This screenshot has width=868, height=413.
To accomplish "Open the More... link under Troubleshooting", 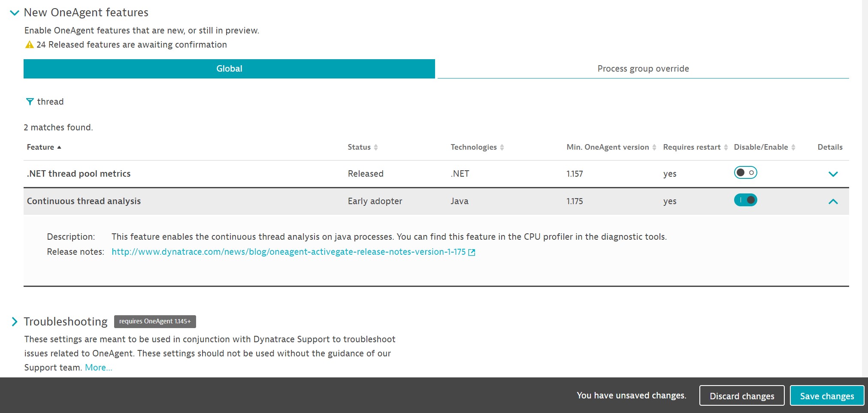I will pos(98,368).
